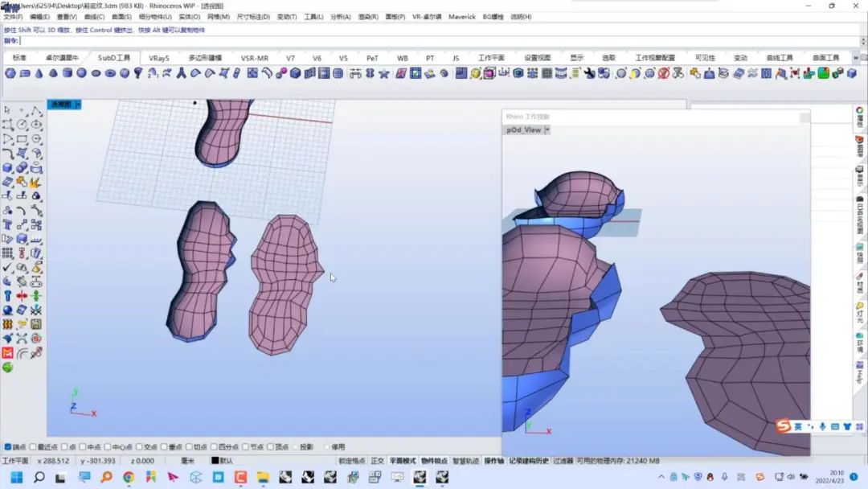This screenshot has width=868, height=489.
Task: Toggle the 操作轴 gumball button
Action: coord(494,461)
